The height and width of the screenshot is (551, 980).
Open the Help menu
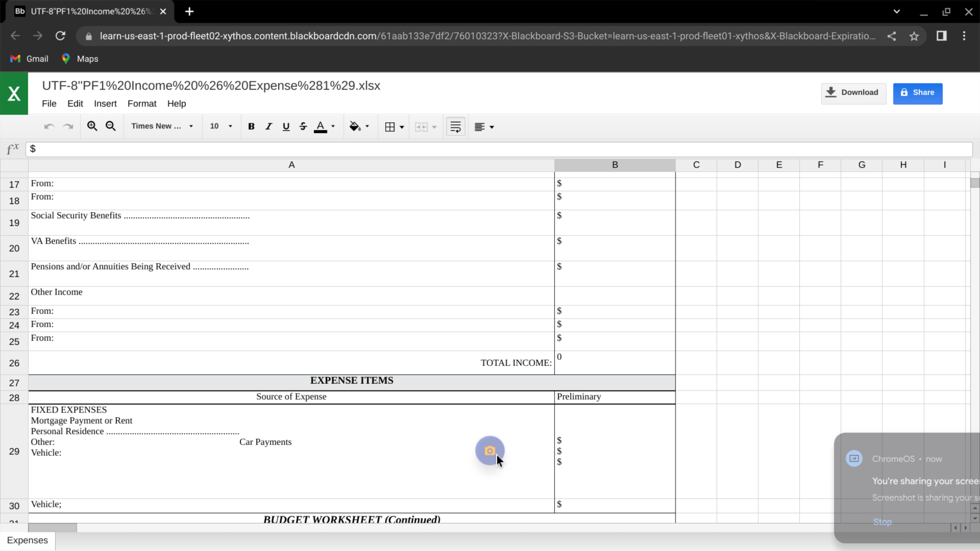tap(176, 104)
